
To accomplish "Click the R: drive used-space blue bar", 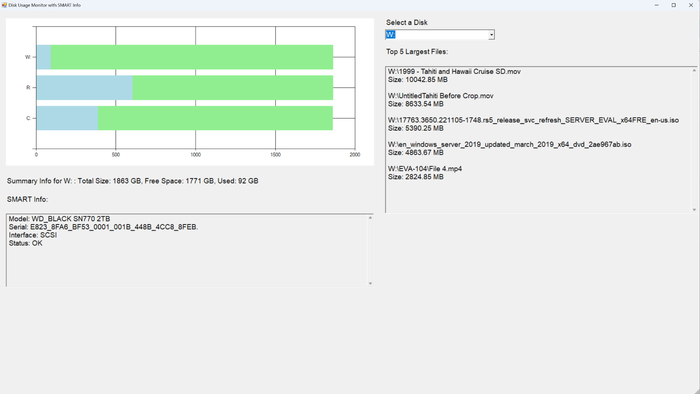I will (84, 87).
